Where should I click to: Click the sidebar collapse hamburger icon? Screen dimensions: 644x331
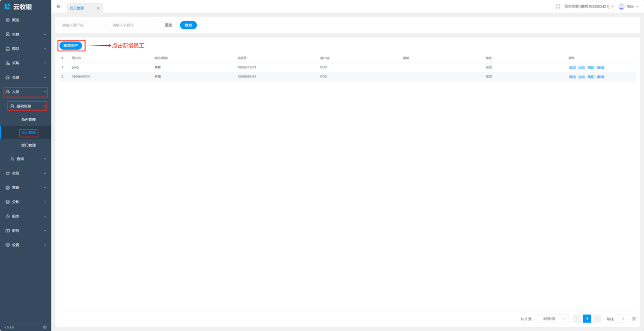[x=59, y=7]
